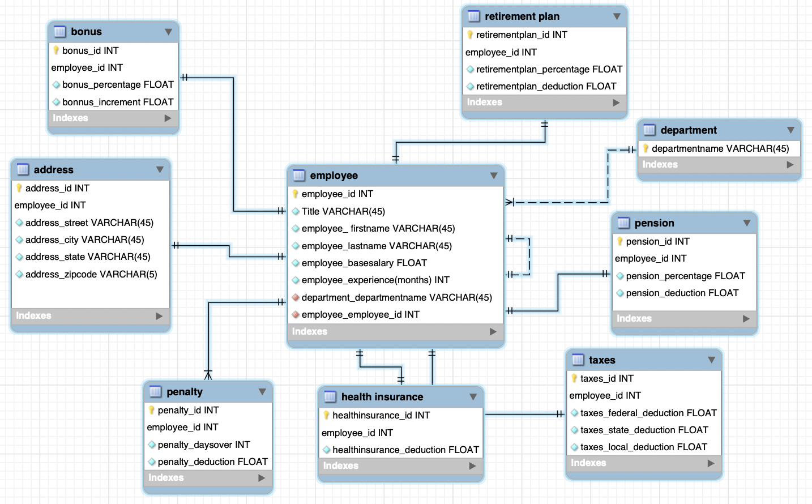The width and height of the screenshot is (812, 504).
Task: Click the table icon in the bonus header
Action: click(60, 31)
